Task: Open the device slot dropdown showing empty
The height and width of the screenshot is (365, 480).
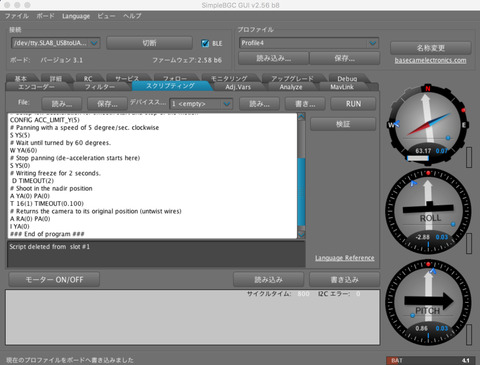Action: point(201,104)
